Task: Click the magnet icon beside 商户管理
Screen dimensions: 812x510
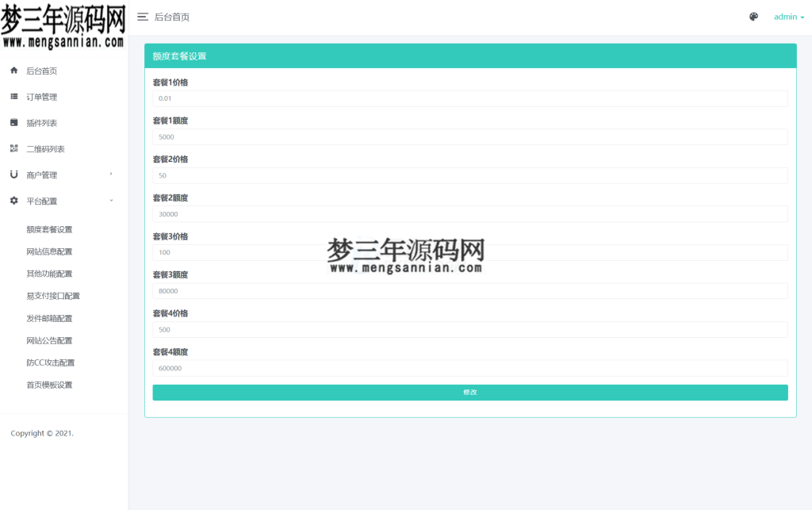Action: pyautogui.click(x=14, y=174)
